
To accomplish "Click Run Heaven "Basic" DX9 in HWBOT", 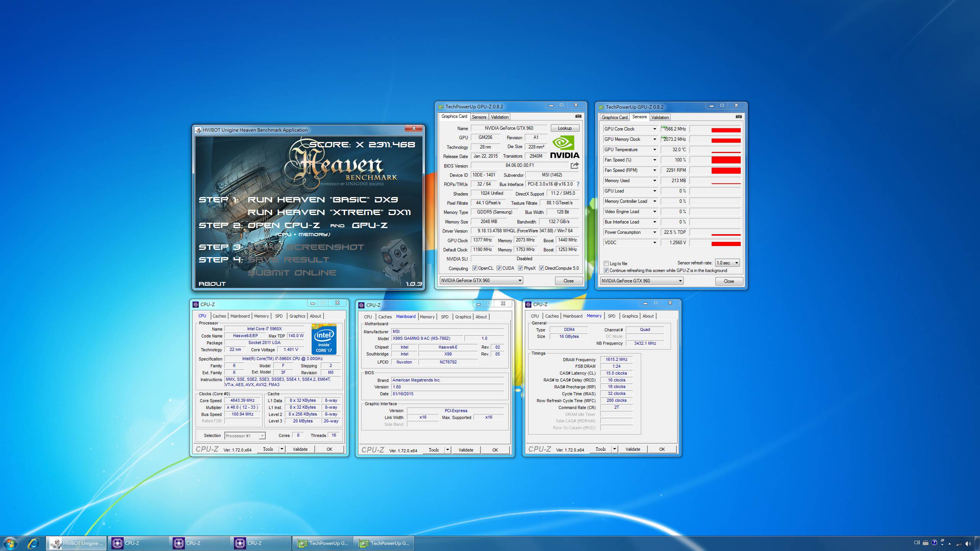I will point(323,200).
